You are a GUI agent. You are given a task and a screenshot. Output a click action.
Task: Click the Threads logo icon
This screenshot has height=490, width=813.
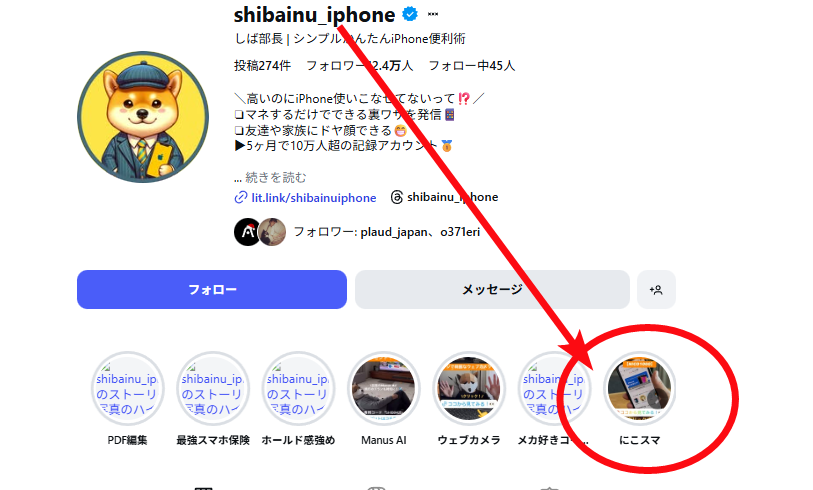[x=397, y=197]
